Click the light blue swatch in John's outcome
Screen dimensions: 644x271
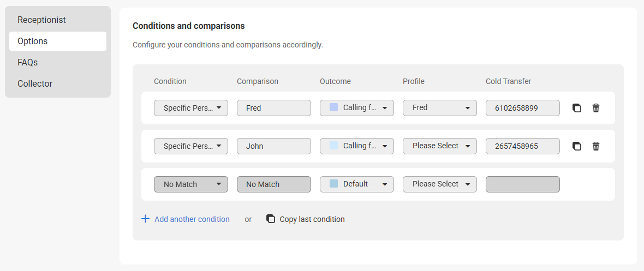coord(334,146)
